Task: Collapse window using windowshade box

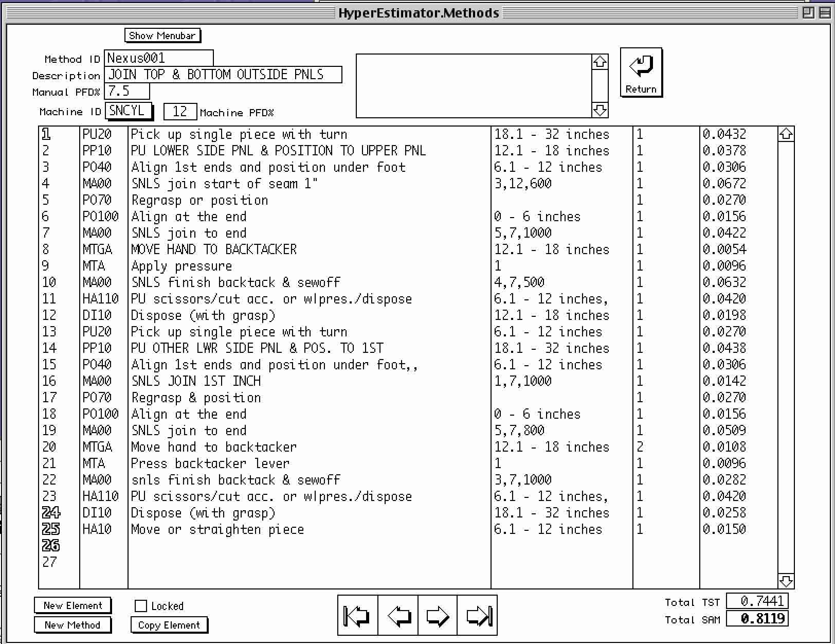Action: click(x=824, y=13)
